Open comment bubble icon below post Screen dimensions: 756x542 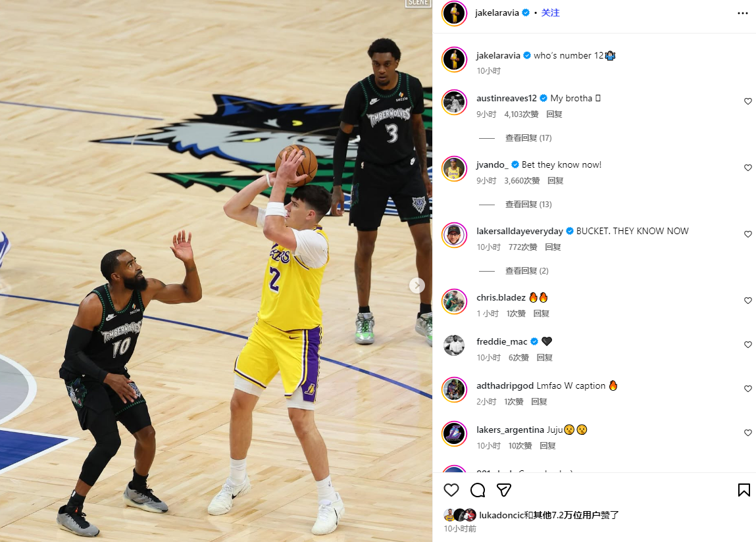point(477,490)
